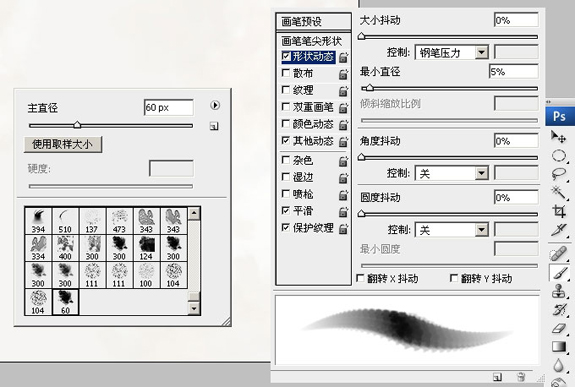Enable 翻转 Y 抖动 checkbox
Viewport: 575px width, 387px height.
tap(454, 278)
